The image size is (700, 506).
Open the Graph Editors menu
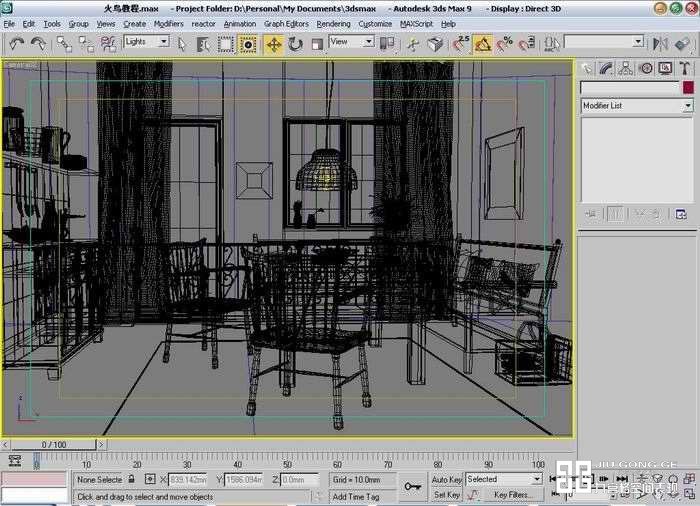(286, 23)
